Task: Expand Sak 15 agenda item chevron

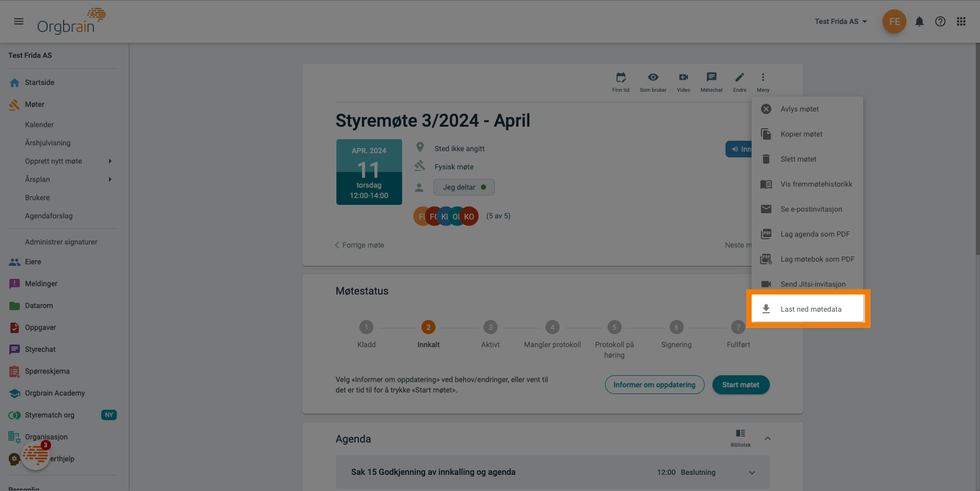Action: [x=752, y=473]
